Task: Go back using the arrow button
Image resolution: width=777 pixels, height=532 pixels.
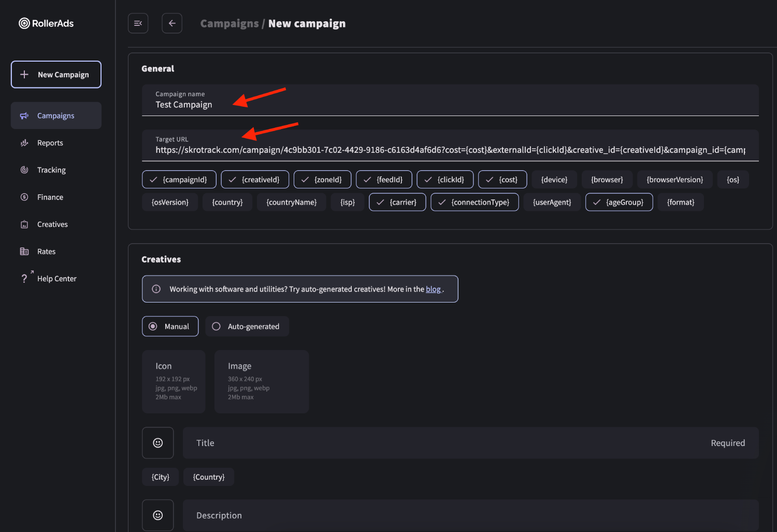Action: (172, 23)
